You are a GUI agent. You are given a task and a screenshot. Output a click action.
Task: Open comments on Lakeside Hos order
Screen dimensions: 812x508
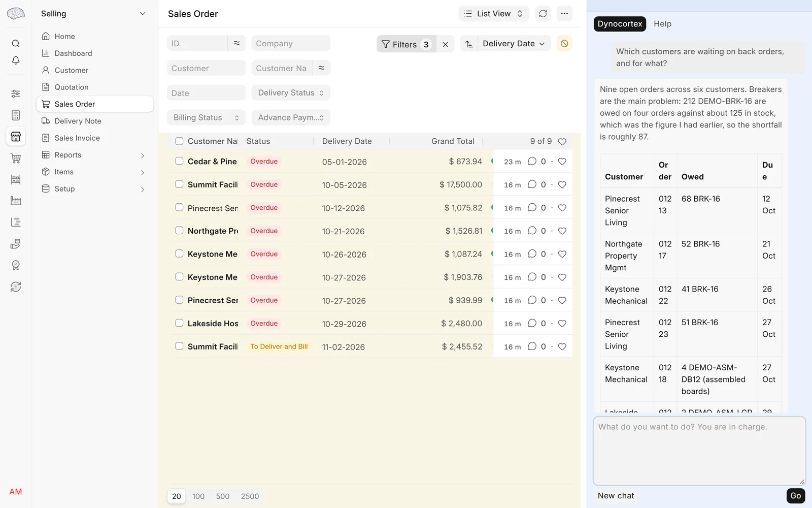532,323
